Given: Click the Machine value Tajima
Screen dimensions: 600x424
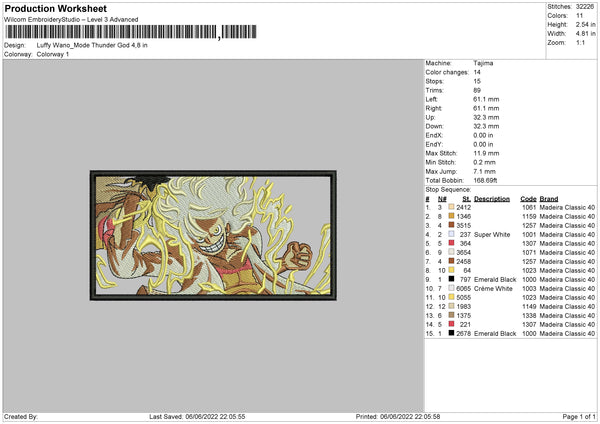Looking at the screenshot, I should point(483,63).
